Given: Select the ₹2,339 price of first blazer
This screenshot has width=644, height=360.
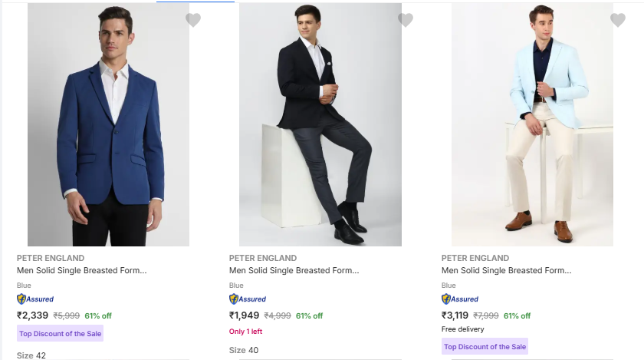Looking at the screenshot, I should [32, 315].
